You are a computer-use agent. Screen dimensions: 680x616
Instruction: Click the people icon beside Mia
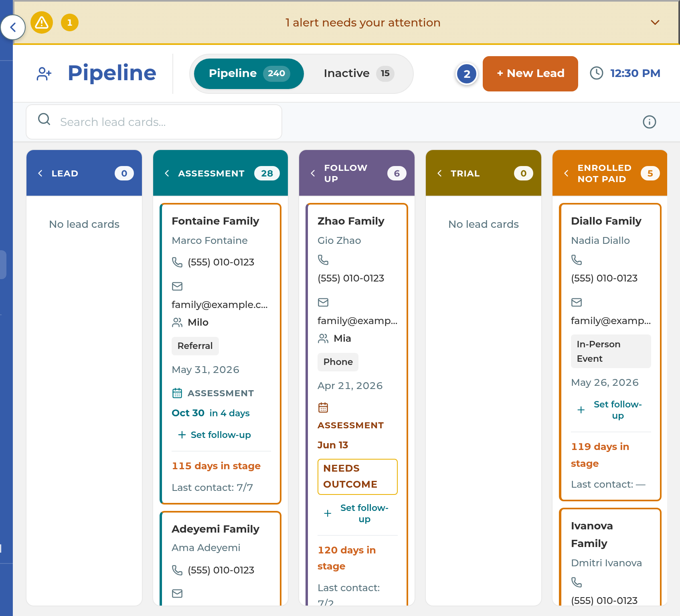click(323, 338)
